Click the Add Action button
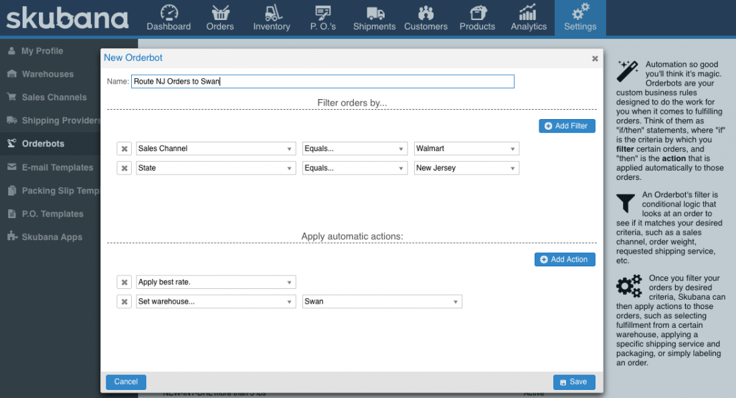 [565, 260]
